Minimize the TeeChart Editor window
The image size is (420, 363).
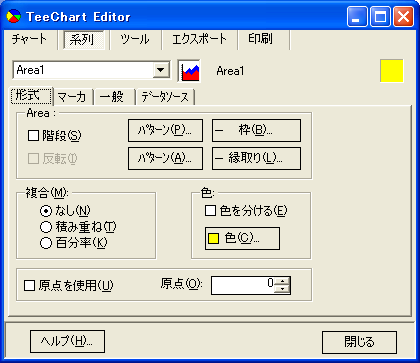pyautogui.click(x=357, y=17)
